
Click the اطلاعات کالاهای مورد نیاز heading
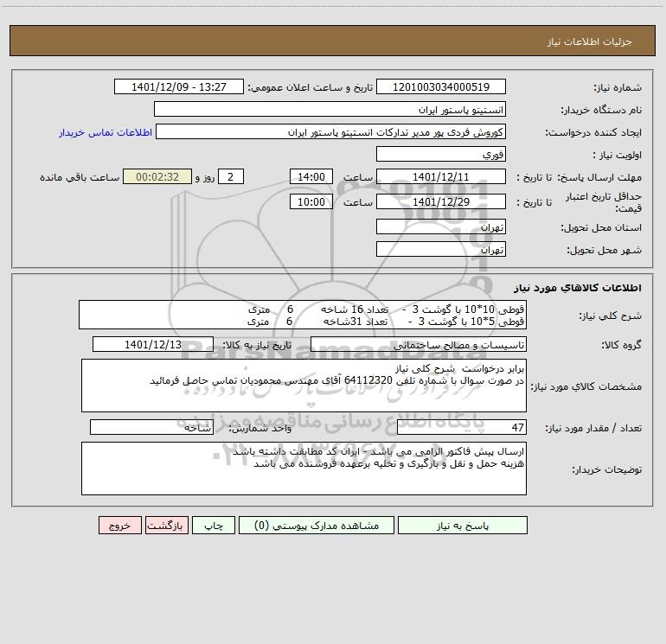click(577, 288)
